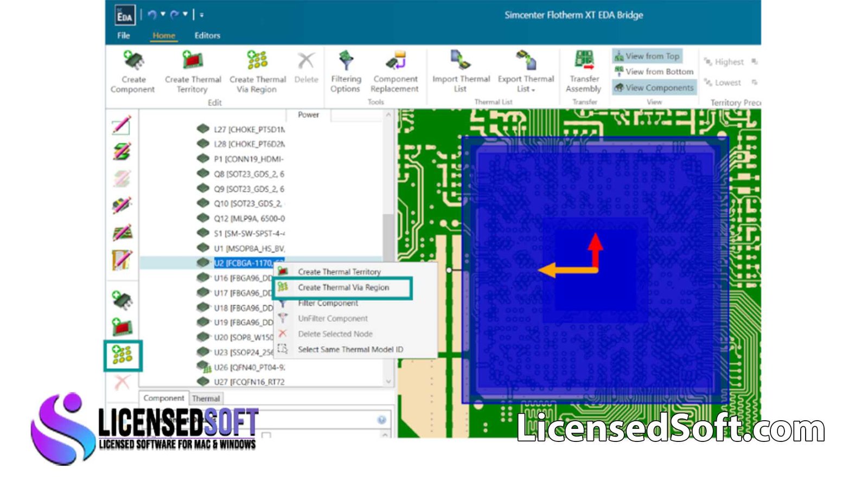Image resolution: width=868 pixels, height=488 pixels.
Task: Click the help icon in the properties panel
Action: coord(382,420)
